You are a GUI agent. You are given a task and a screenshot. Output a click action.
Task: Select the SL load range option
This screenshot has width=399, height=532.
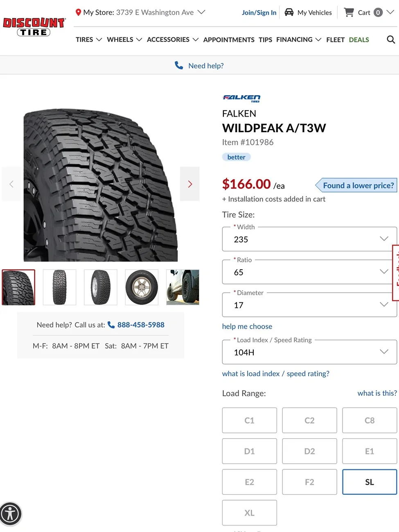pyautogui.click(x=369, y=482)
